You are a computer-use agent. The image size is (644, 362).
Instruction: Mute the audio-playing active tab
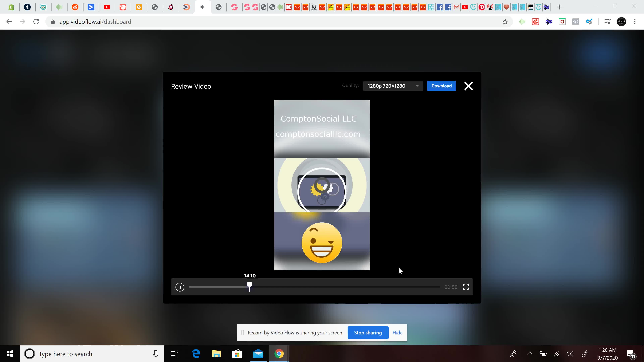(202, 7)
